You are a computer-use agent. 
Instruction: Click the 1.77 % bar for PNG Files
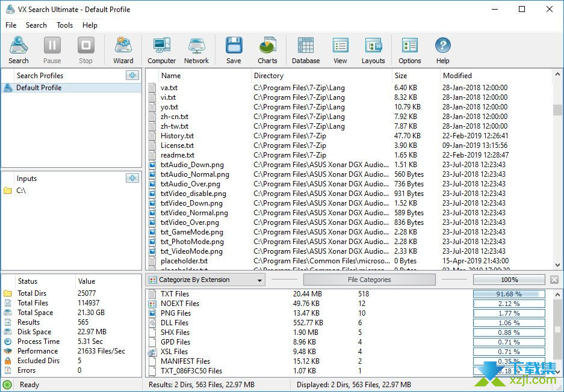509,313
